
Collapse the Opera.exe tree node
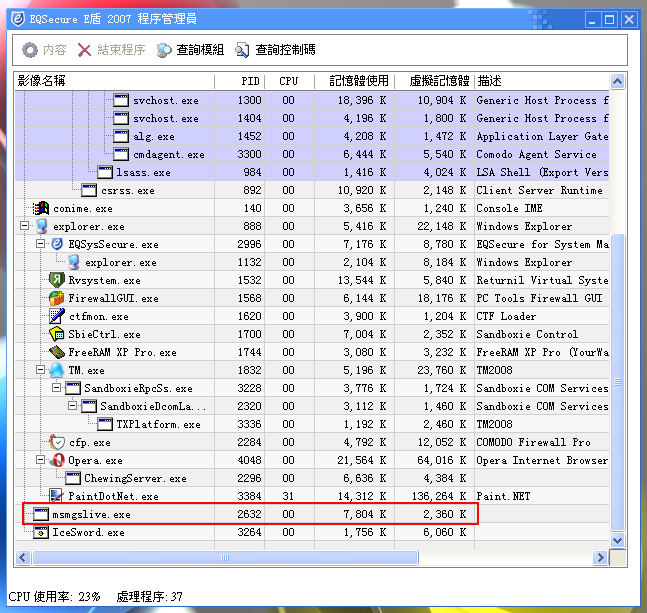coord(40,460)
